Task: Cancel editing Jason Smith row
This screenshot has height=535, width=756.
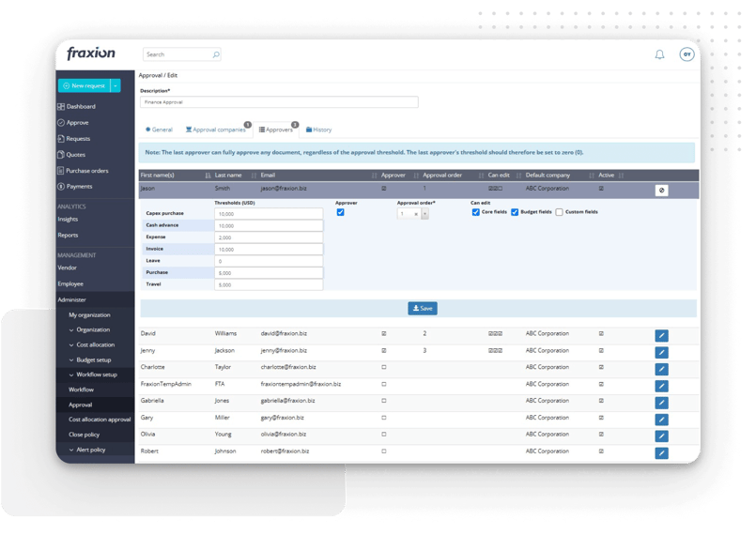Action: [661, 191]
